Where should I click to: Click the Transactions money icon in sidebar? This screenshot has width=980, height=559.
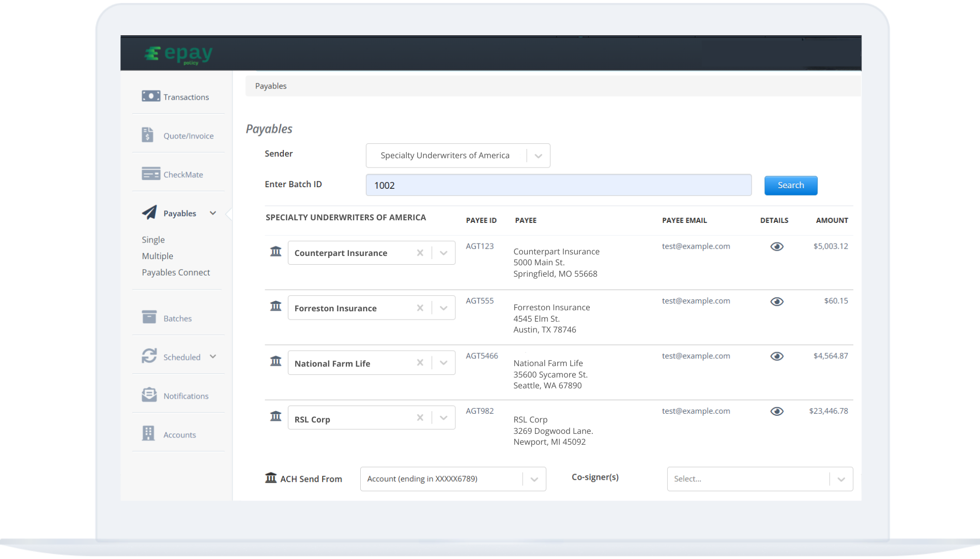150,96
